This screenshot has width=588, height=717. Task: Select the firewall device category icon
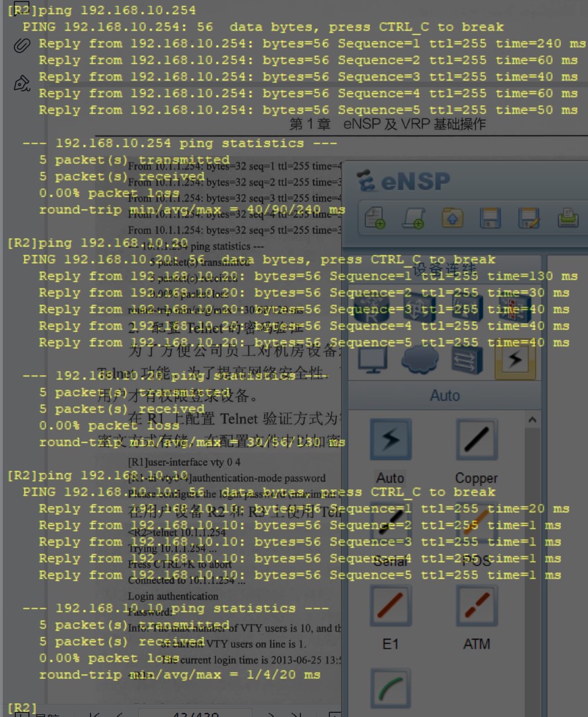click(515, 308)
